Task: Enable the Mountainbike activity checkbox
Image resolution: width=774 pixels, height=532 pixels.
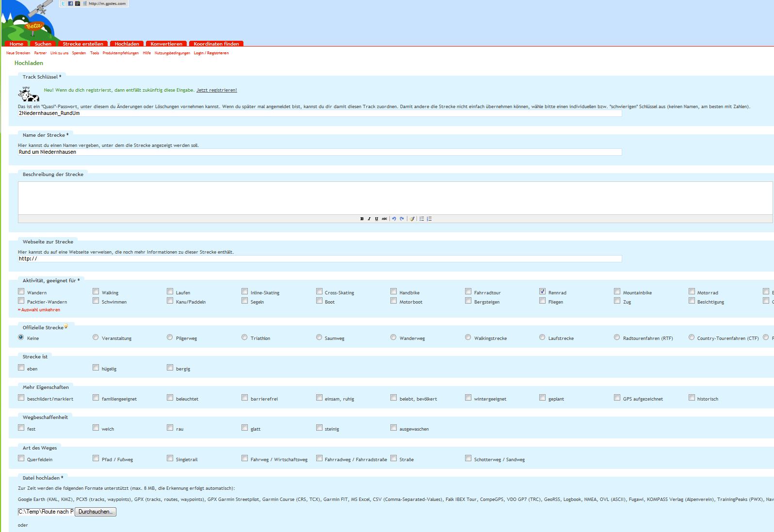Action: pos(617,291)
